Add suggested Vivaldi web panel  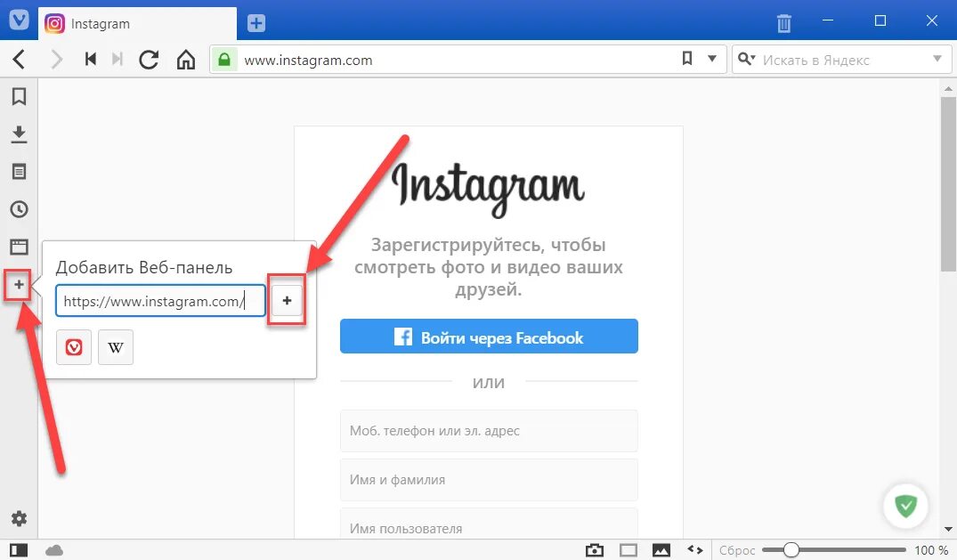pyautogui.click(x=74, y=347)
